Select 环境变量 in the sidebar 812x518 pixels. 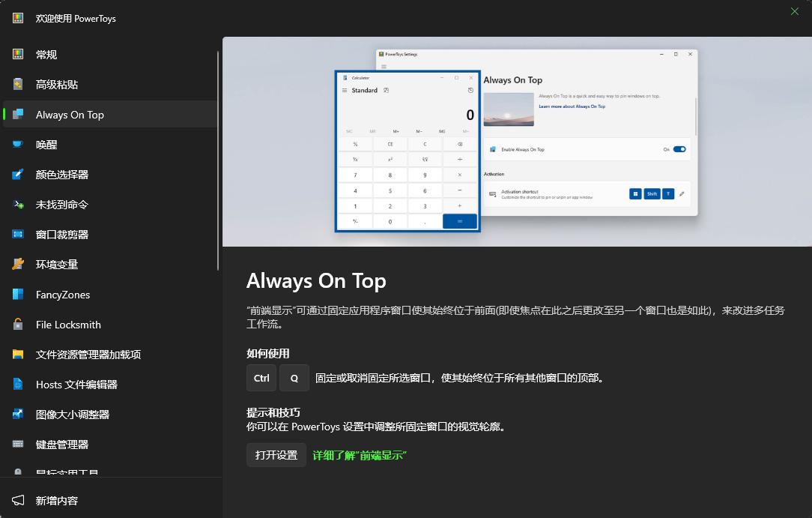(x=110, y=264)
